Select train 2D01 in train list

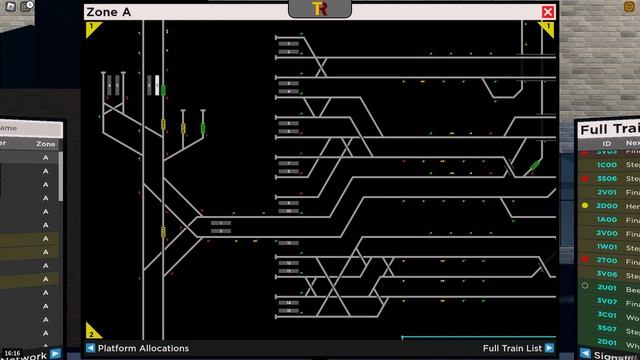click(x=607, y=342)
